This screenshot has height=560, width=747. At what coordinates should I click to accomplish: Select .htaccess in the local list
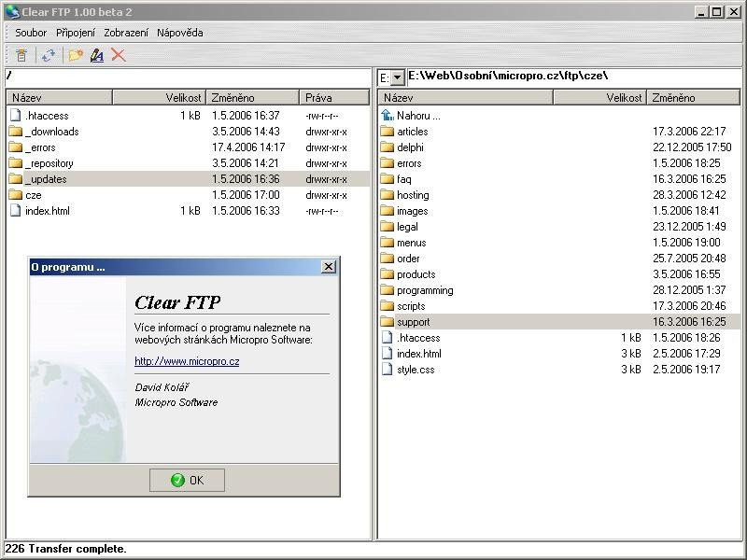coord(418,338)
